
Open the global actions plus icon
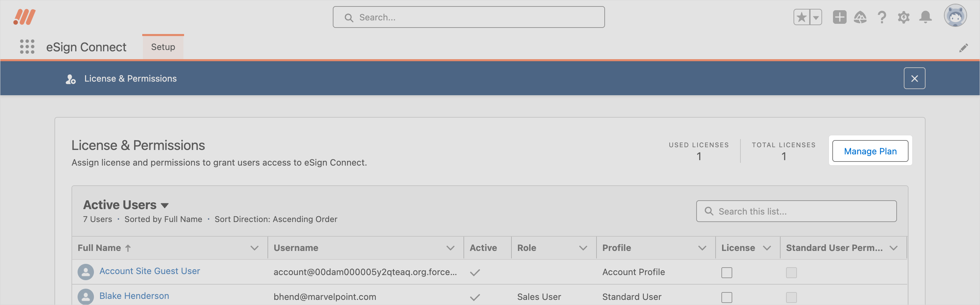[x=839, y=17]
